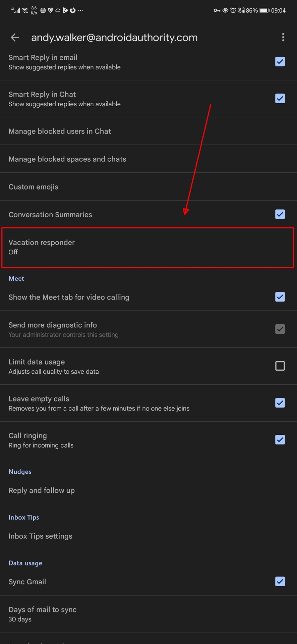Open Reply and follow up
Viewport: 297px width, 644px height.
click(148, 490)
